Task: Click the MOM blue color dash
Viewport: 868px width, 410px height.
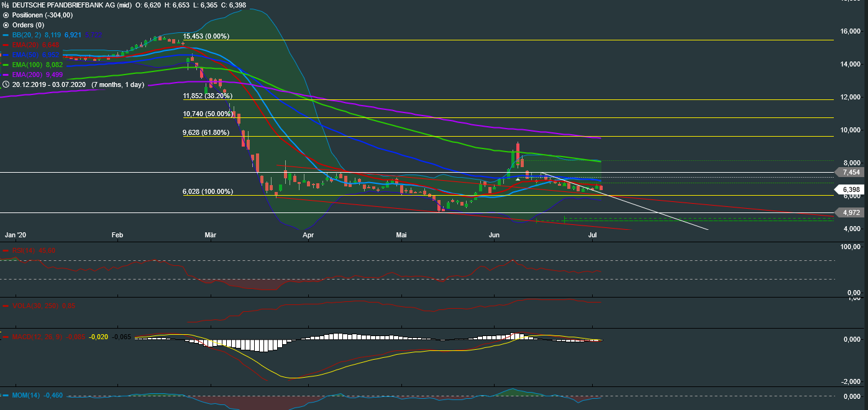Action: click(x=6, y=395)
